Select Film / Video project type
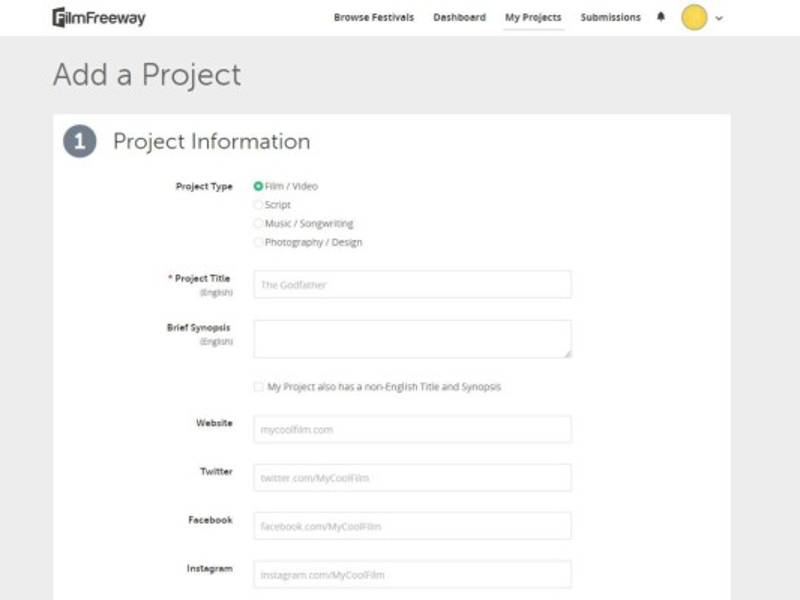 pos(259,186)
